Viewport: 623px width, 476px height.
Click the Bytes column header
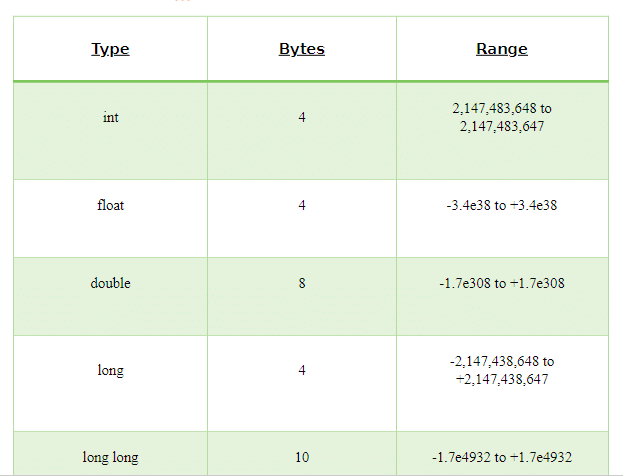coord(302,49)
